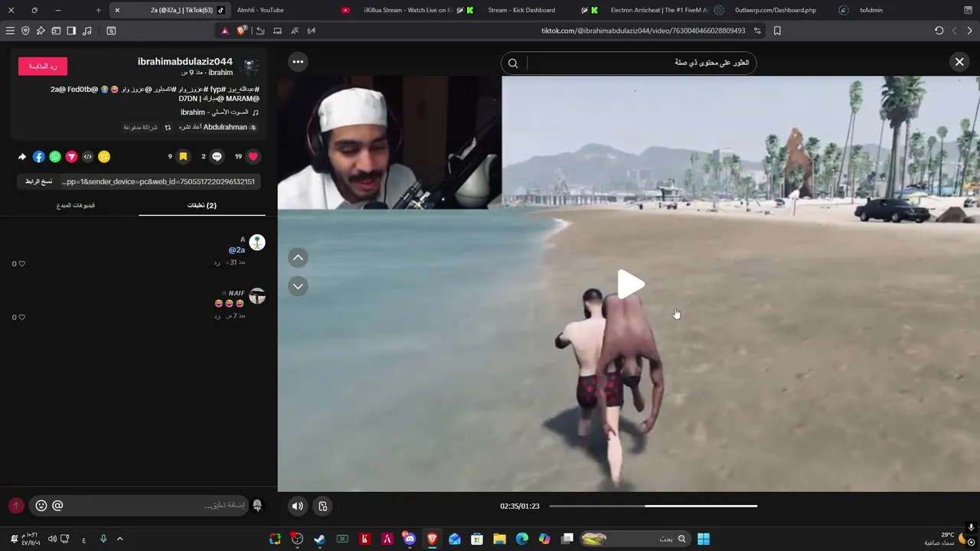
Task: Open emoji picker in comment box
Action: point(41,506)
